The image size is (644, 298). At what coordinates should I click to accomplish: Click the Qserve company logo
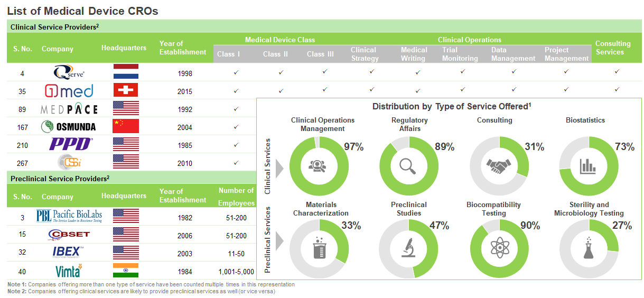click(69, 72)
